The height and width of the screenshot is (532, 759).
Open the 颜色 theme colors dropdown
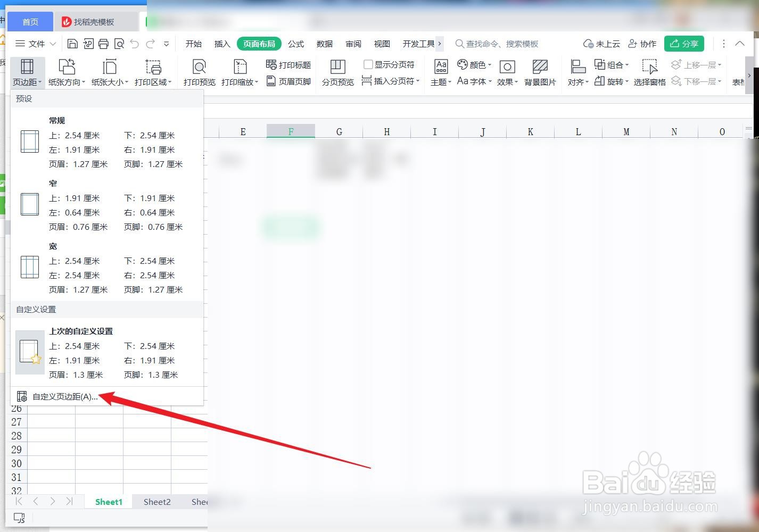pos(474,65)
